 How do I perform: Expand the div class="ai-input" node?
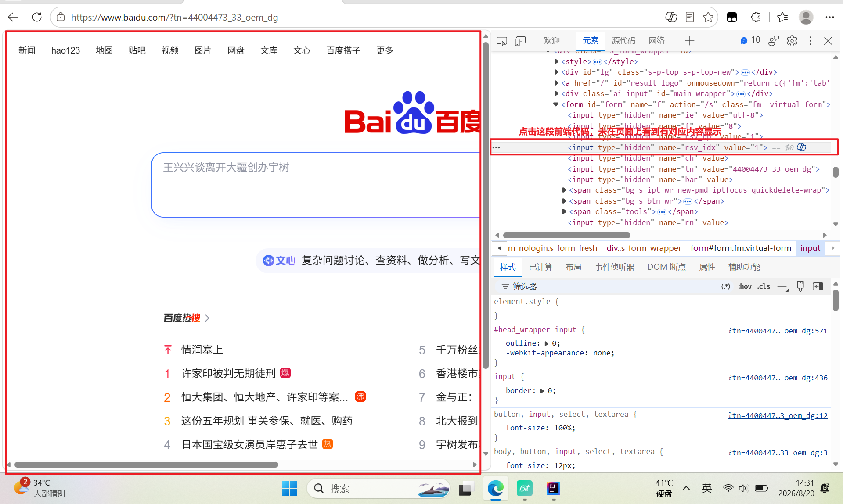[x=556, y=93]
